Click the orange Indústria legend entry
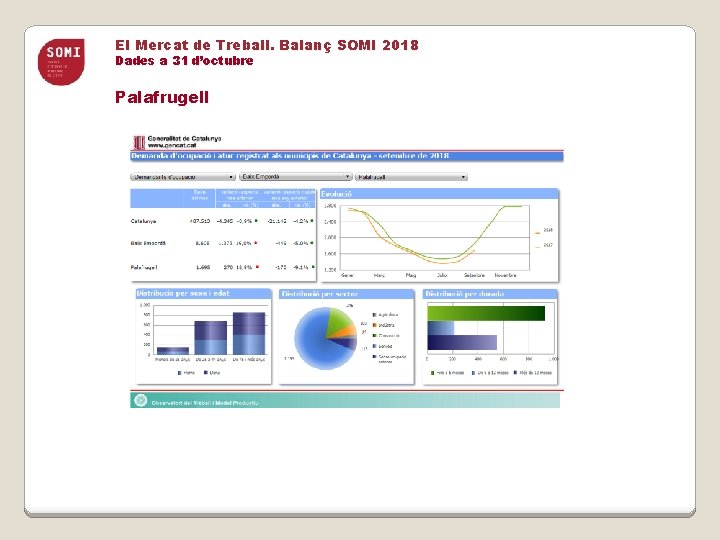The image size is (720, 540). [x=383, y=325]
